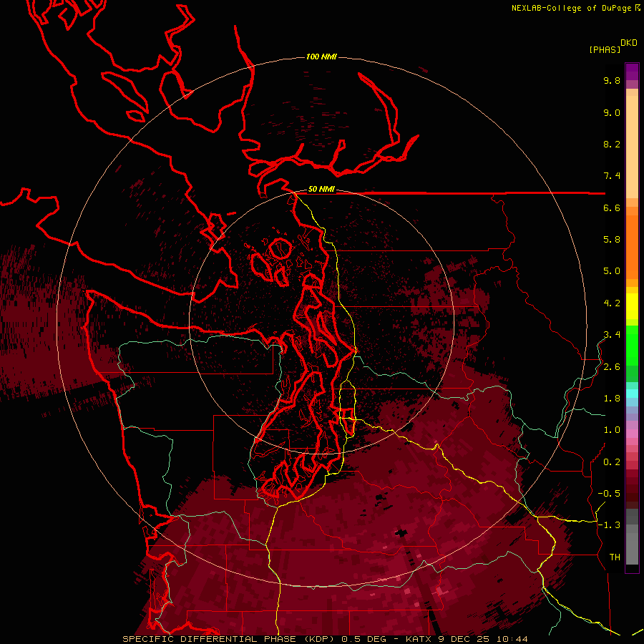Click the TH threshold label
This screenshot has height=644, width=644.
615,557
